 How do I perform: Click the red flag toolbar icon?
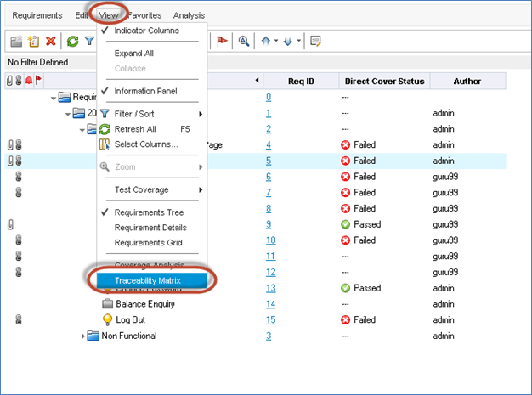[x=223, y=41]
